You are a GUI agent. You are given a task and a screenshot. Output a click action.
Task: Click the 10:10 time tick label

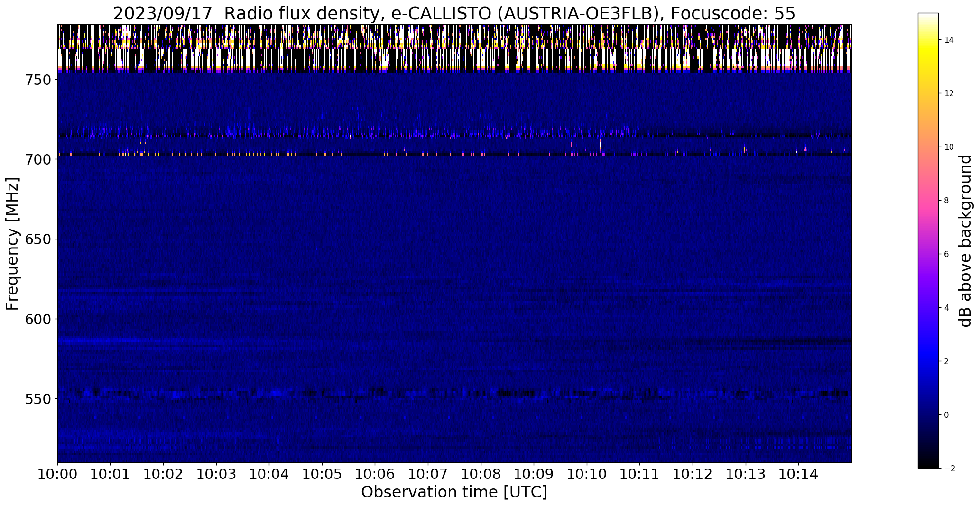coord(587,474)
